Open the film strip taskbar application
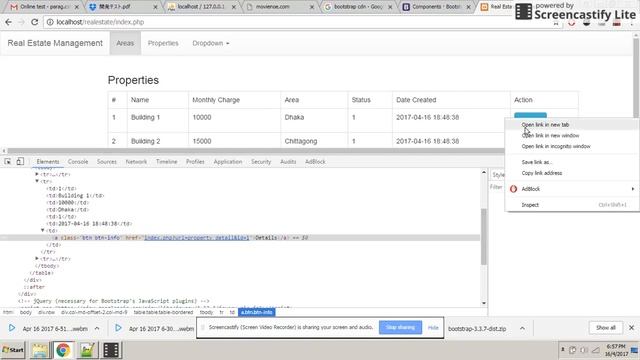This screenshot has width=640, height=360. tap(111, 350)
